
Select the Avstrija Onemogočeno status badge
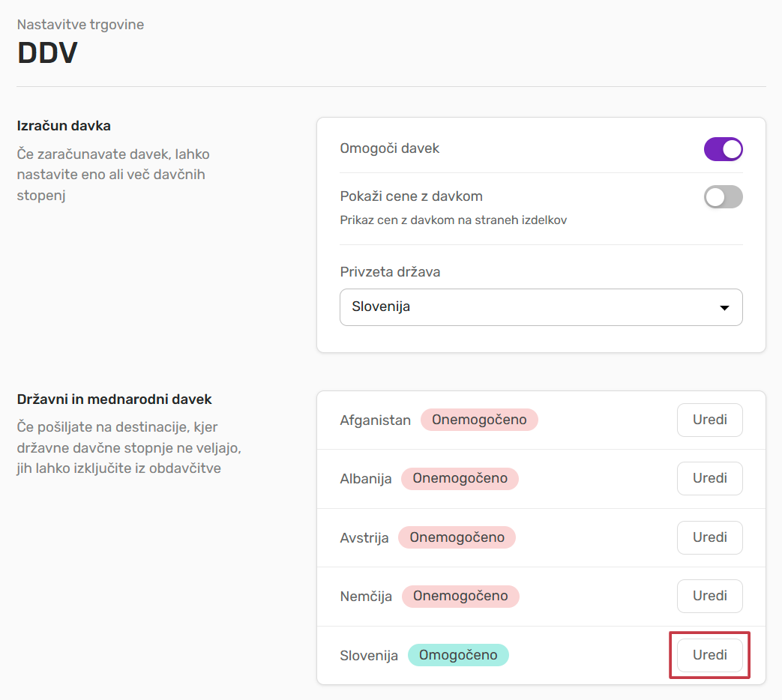point(457,537)
